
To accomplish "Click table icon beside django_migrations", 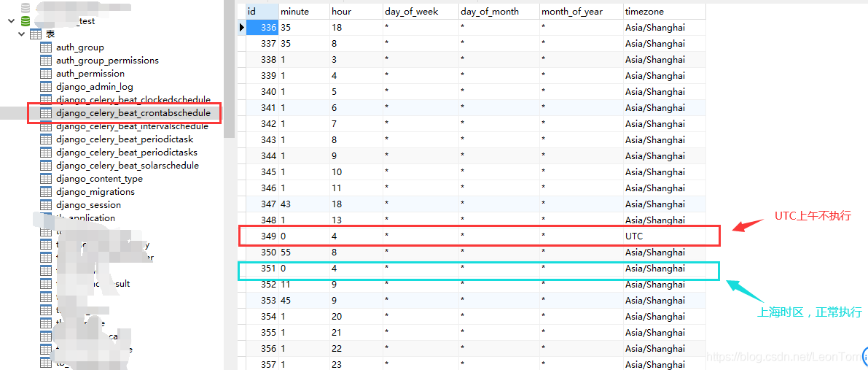I will pyautogui.click(x=47, y=192).
